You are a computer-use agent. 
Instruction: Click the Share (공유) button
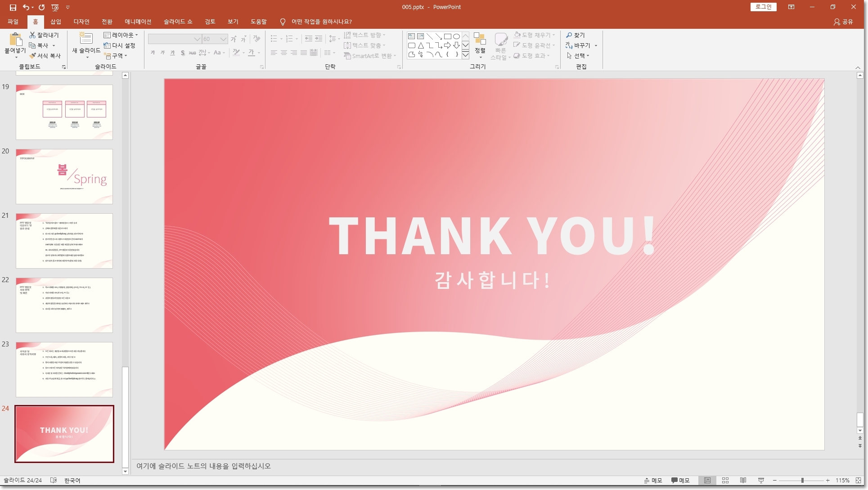[843, 22]
